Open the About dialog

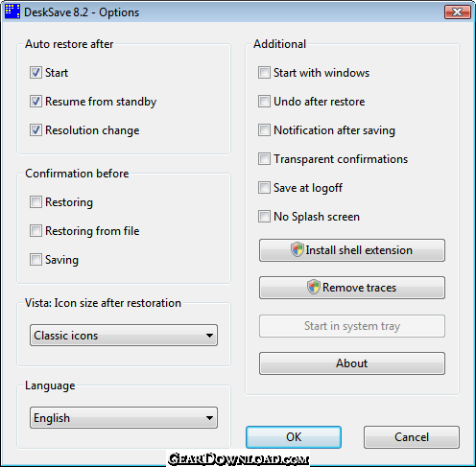coord(352,363)
